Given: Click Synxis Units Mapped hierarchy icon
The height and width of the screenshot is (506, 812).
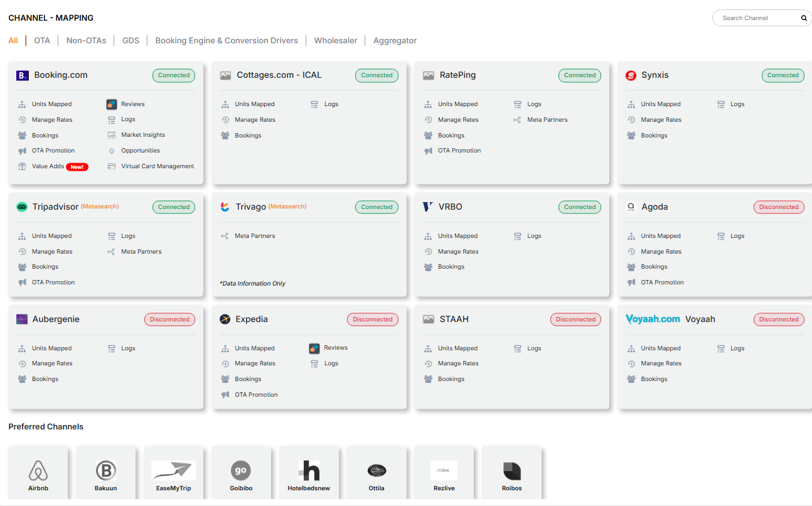Looking at the screenshot, I should coord(631,104).
